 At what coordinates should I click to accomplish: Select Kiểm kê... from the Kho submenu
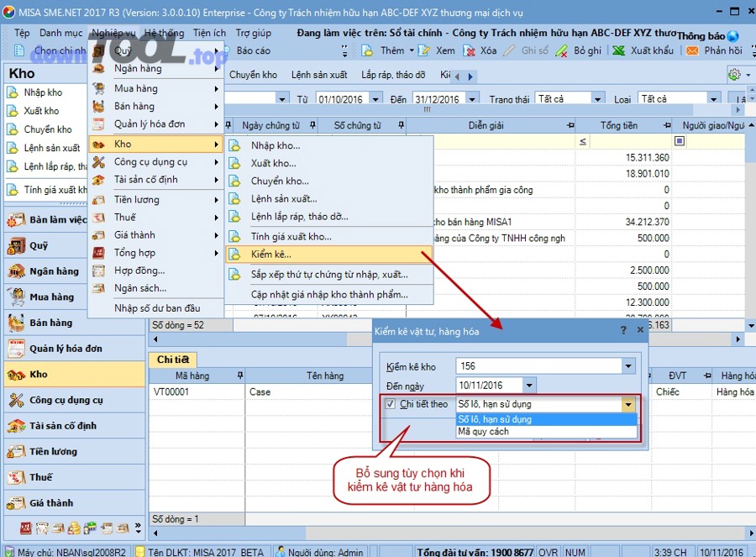270,254
